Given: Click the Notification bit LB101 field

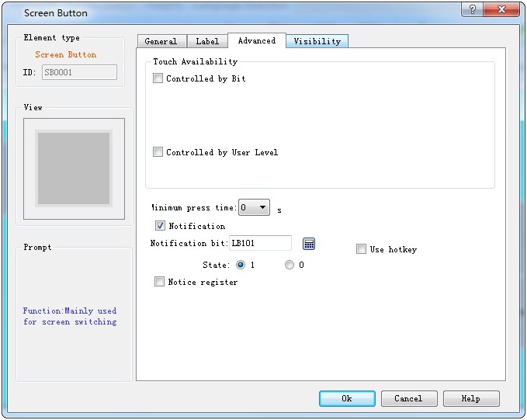Looking at the screenshot, I should coord(260,244).
